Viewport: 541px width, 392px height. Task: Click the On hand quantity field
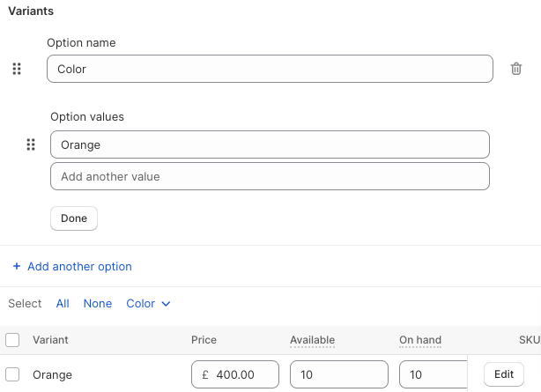point(433,374)
